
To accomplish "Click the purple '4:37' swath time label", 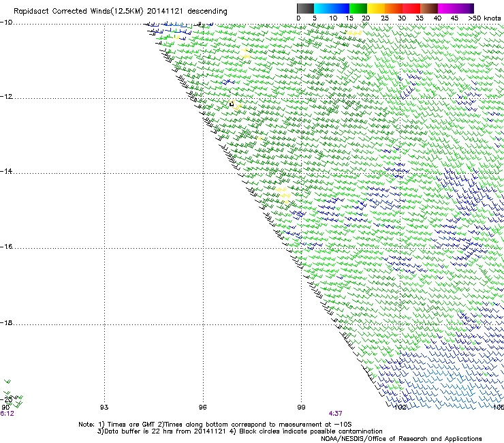I will 335,414.
